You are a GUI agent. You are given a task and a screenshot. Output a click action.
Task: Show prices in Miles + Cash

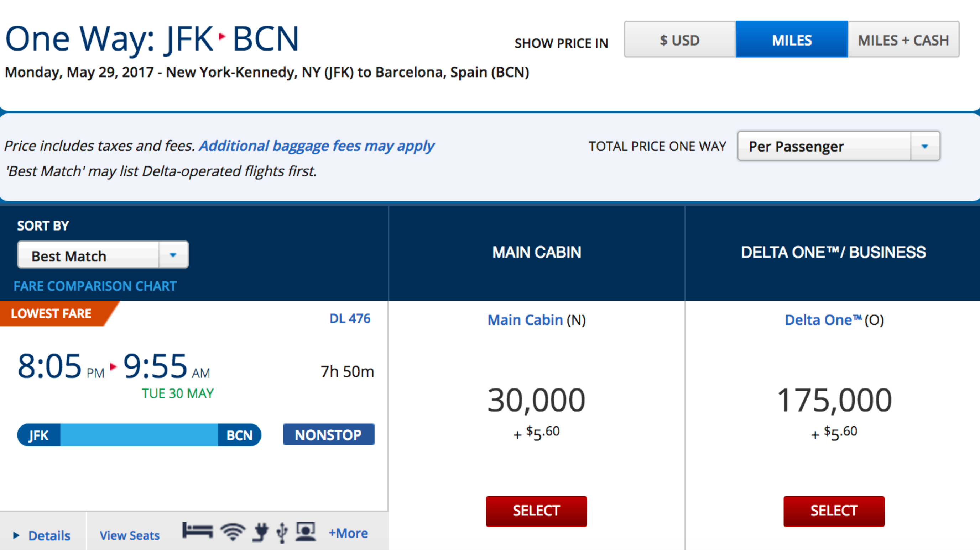pos(903,39)
